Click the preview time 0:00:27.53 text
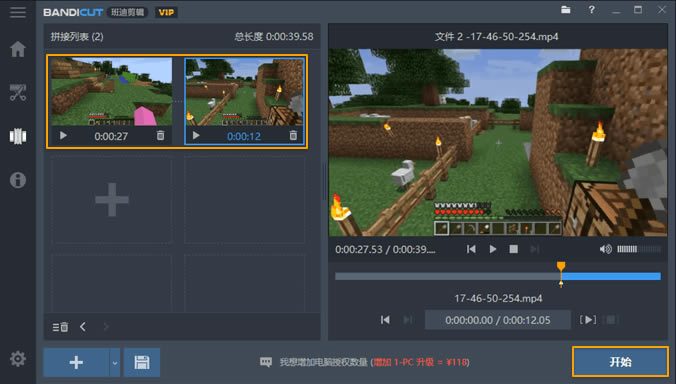The image size is (676, 384). (359, 250)
